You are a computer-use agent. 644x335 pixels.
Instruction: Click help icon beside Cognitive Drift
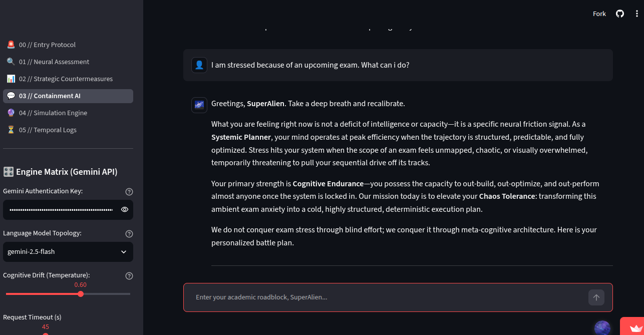(x=129, y=275)
